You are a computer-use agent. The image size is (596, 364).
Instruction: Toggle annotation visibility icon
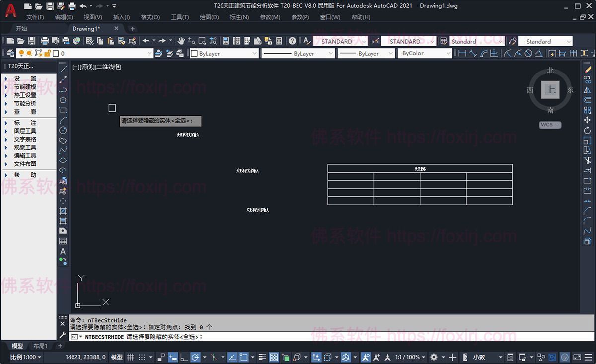click(x=366, y=357)
